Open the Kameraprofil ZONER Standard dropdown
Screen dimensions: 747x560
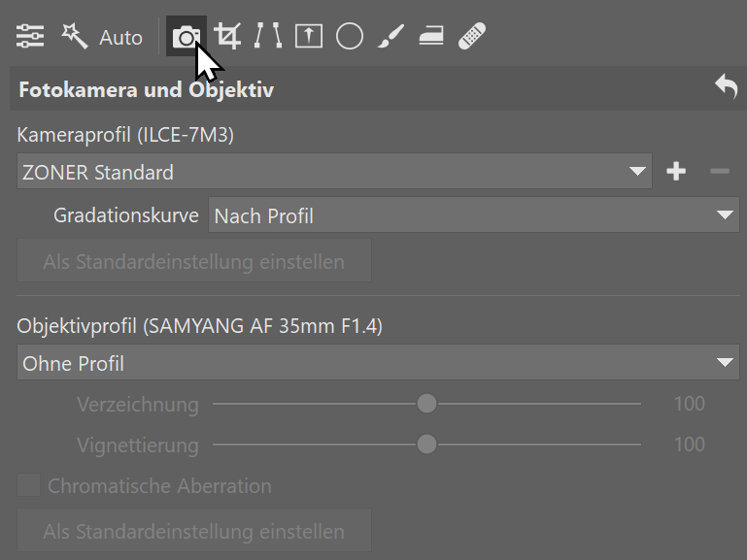[334, 172]
